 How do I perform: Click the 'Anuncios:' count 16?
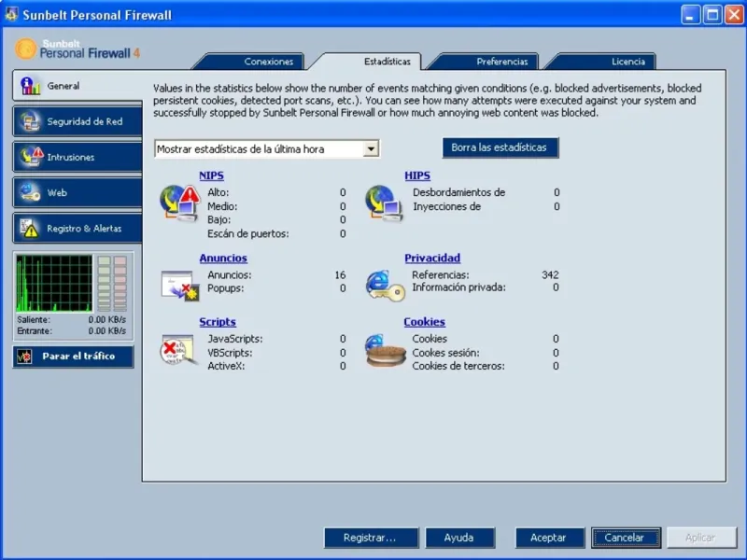click(340, 274)
